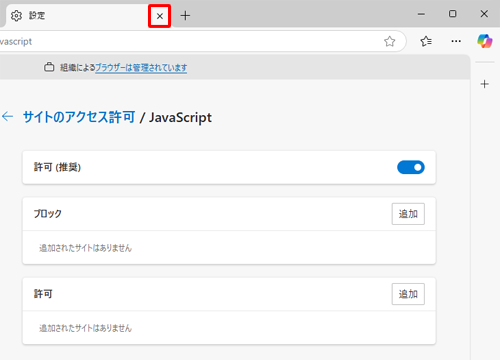
Task: Open a new tab with plus button
Action: pyautogui.click(x=185, y=15)
